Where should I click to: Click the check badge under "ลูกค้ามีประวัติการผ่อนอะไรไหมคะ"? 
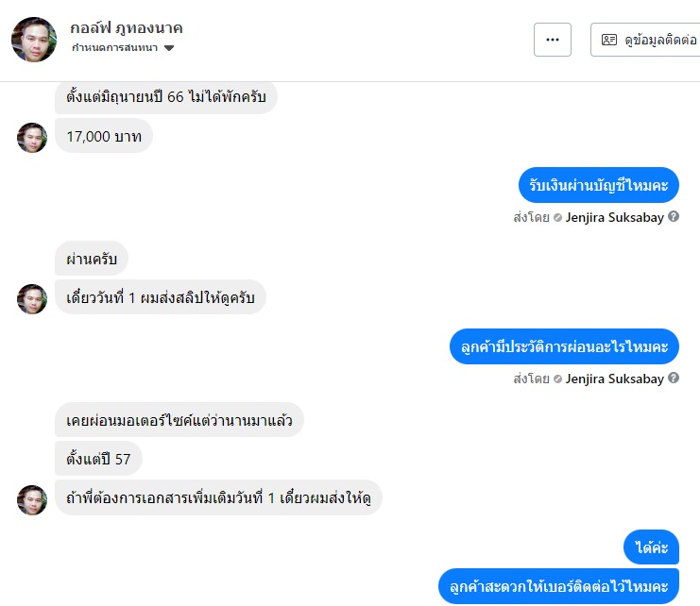coord(557,379)
